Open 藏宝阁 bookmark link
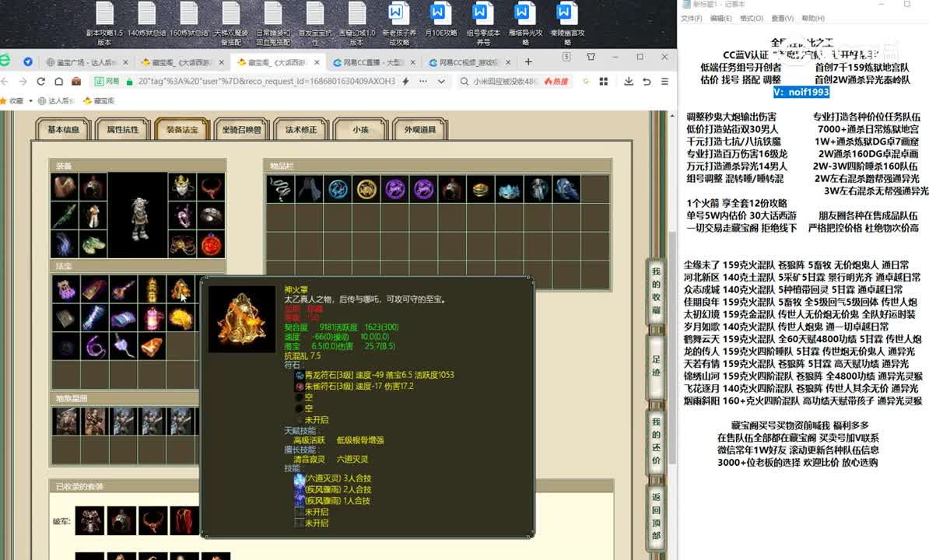 pyautogui.click(x=99, y=100)
